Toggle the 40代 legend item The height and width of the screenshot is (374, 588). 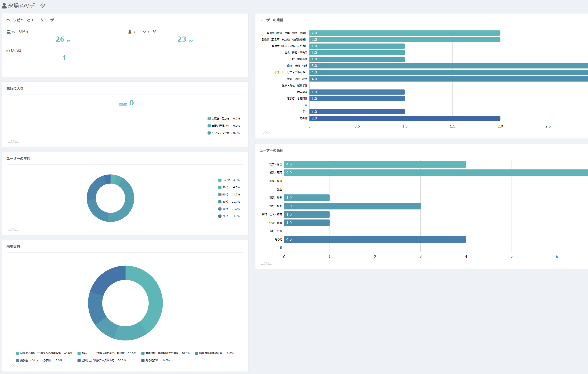pos(225,195)
